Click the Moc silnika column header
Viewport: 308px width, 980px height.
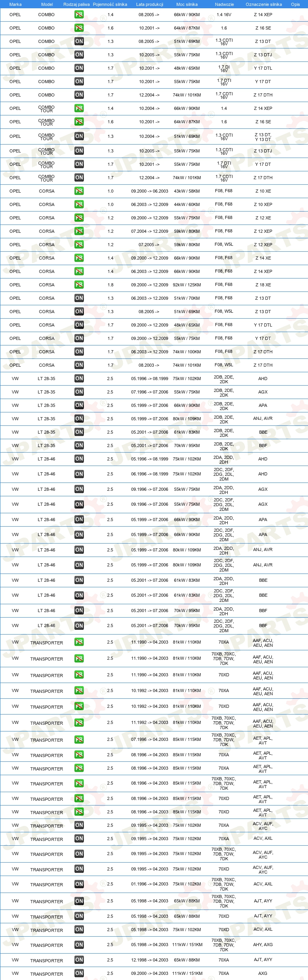coord(187,4)
